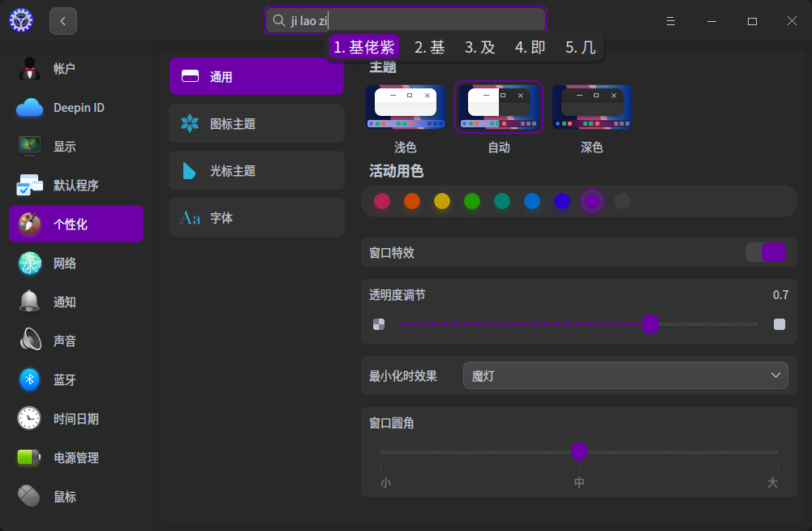This screenshot has width=812, height=531.
Task: Click the 帐户 avatar icon
Action: click(x=29, y=68)
